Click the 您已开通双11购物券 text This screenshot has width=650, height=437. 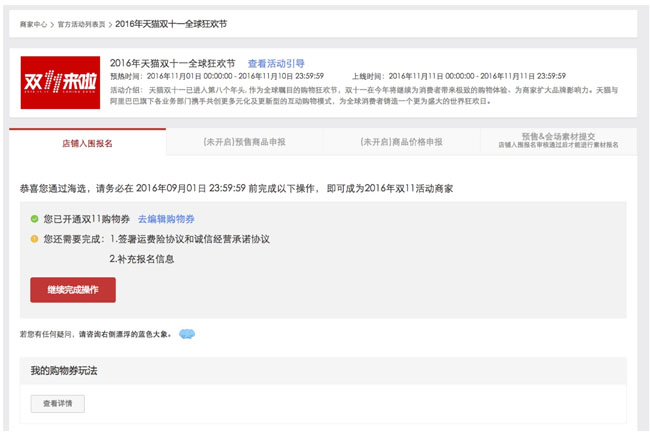coord(87,219)
